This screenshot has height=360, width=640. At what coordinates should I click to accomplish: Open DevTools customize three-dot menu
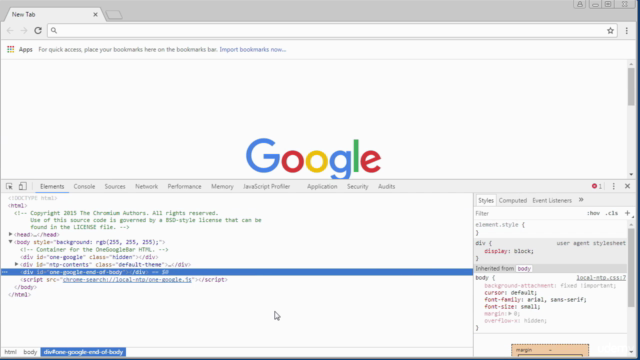[x=613, y=186]
